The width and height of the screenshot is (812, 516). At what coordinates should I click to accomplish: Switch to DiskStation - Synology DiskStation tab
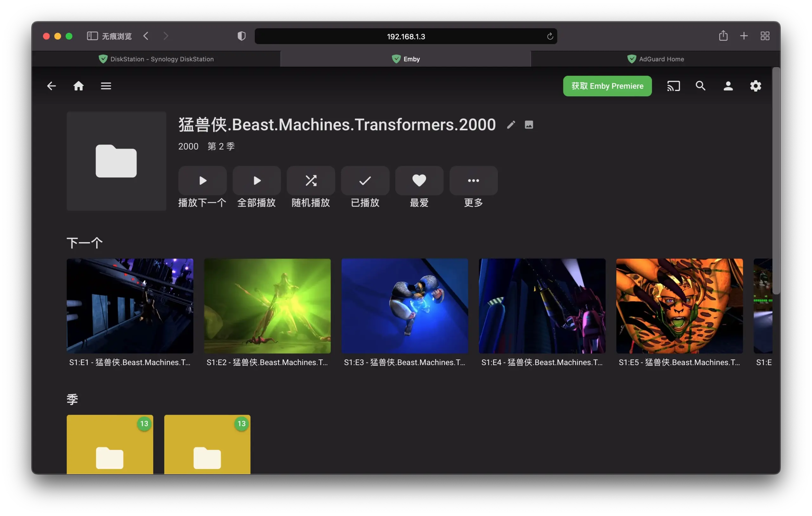(156, 59)
